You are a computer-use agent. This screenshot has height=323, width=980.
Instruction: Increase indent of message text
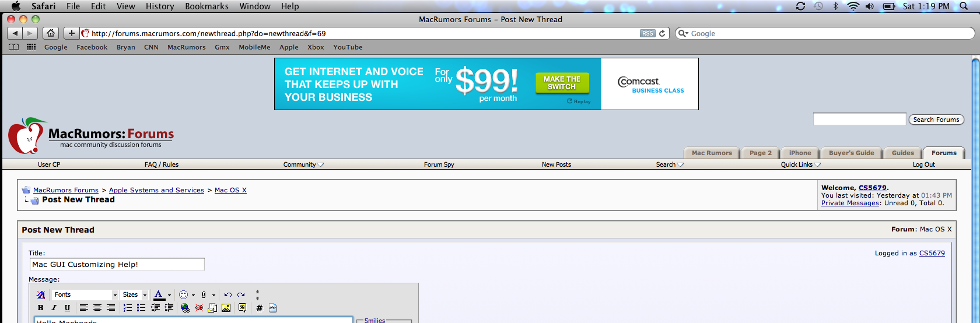(x=169, y=308)
